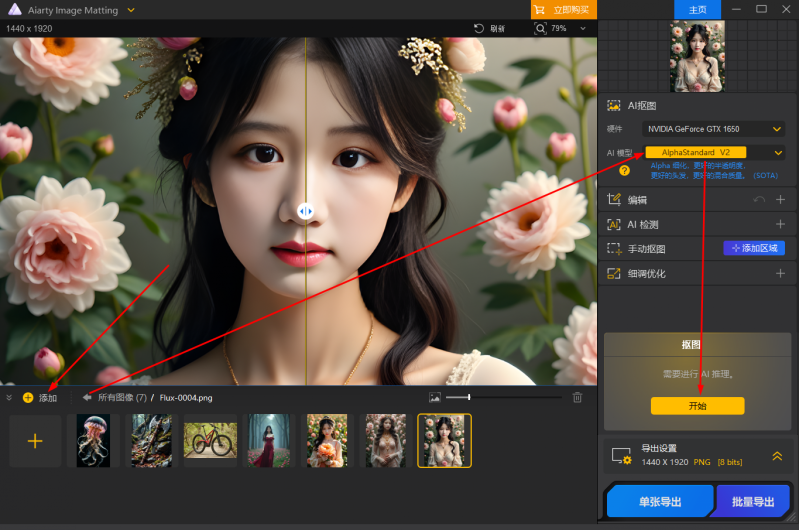Click the trash delete icon
The width and height of the screenshot is (799, 530).
point(577,398)
